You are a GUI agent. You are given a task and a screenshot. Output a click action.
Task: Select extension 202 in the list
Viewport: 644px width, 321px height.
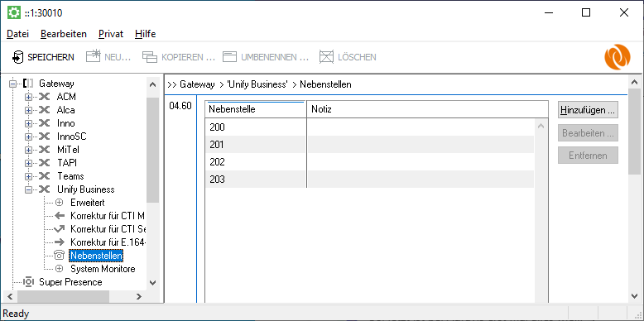point(369,162)
